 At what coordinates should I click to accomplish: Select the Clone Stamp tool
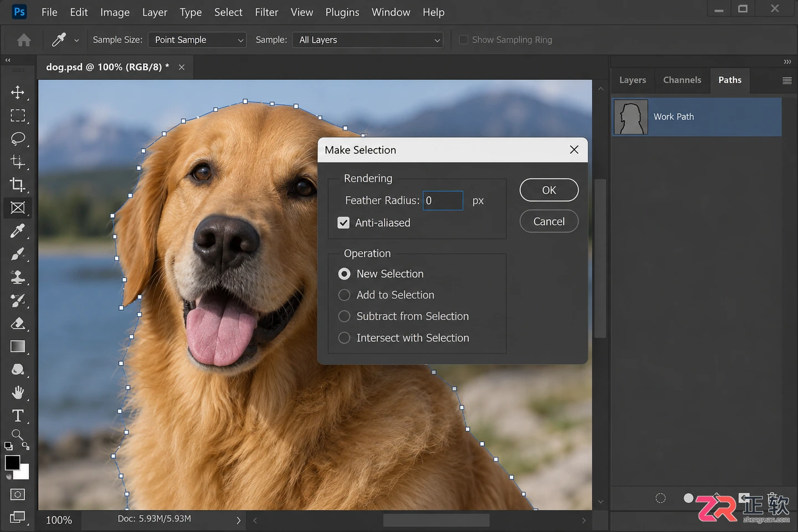tap(18, 277)
